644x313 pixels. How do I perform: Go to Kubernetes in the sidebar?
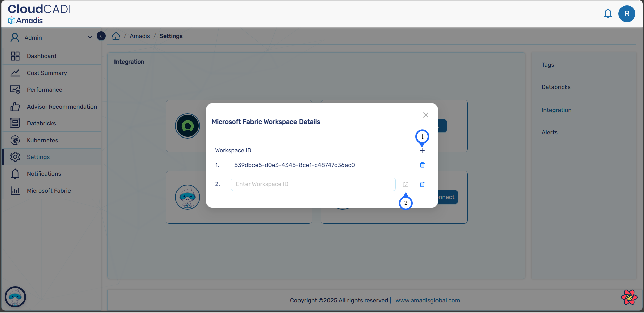42,140
